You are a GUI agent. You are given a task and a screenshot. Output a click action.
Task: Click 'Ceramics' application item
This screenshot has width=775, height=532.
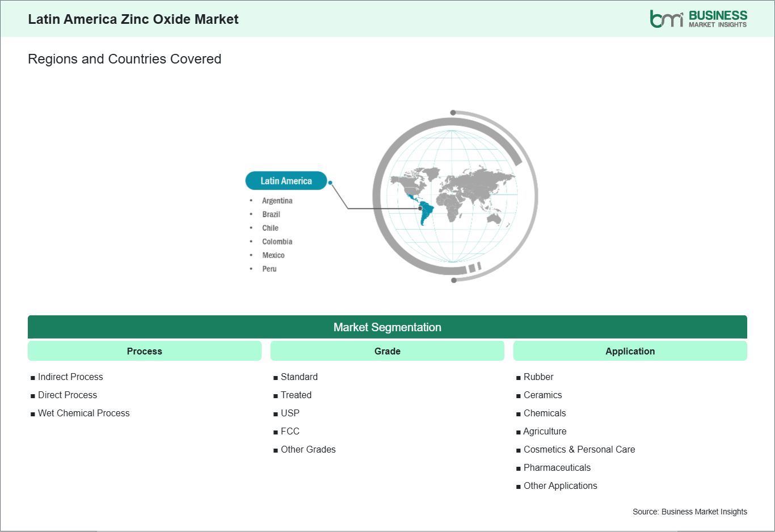pos(543,395)
